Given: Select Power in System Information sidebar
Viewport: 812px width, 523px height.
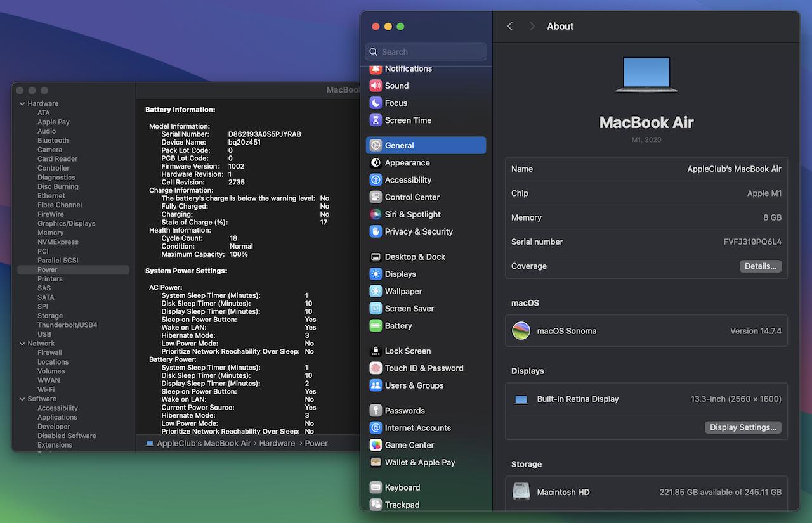Looking at the screenshot, I should pos(74,269).
